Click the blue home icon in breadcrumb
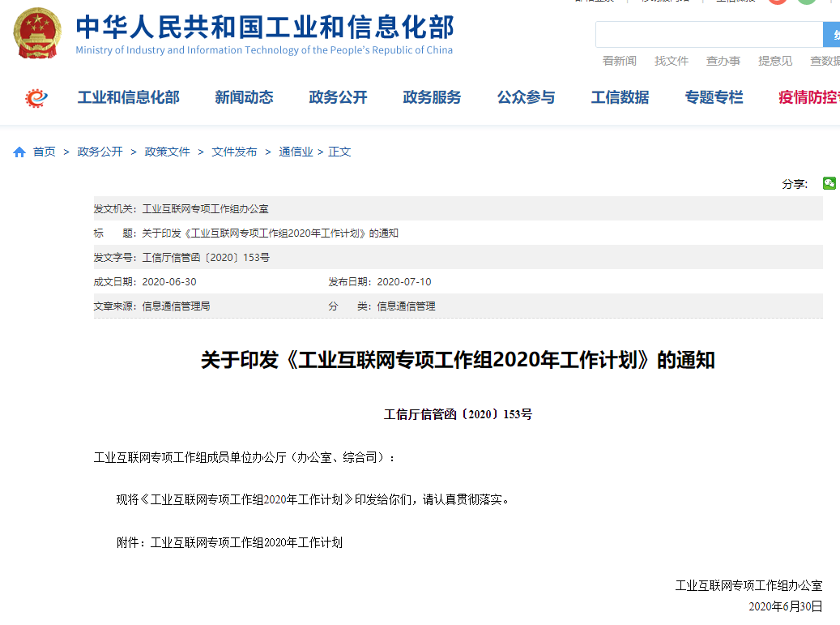Viewport: 840px width, 625px height. click(x=19, y=152)
